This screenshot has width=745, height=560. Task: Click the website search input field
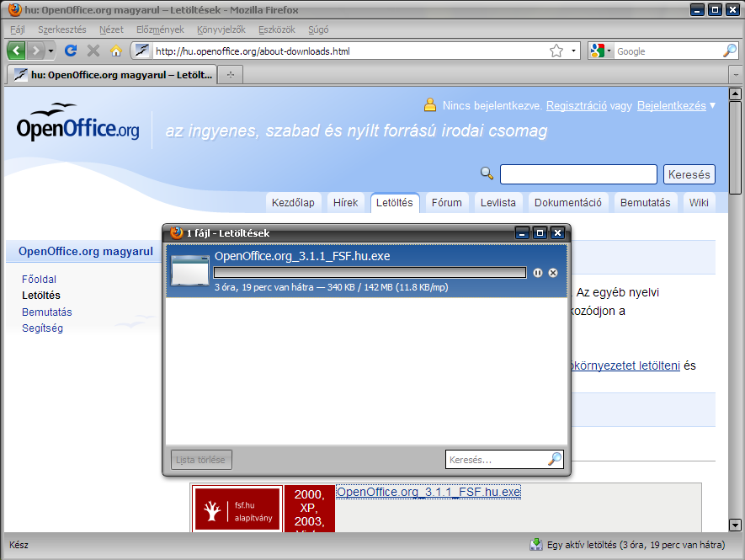click(578, 174)
